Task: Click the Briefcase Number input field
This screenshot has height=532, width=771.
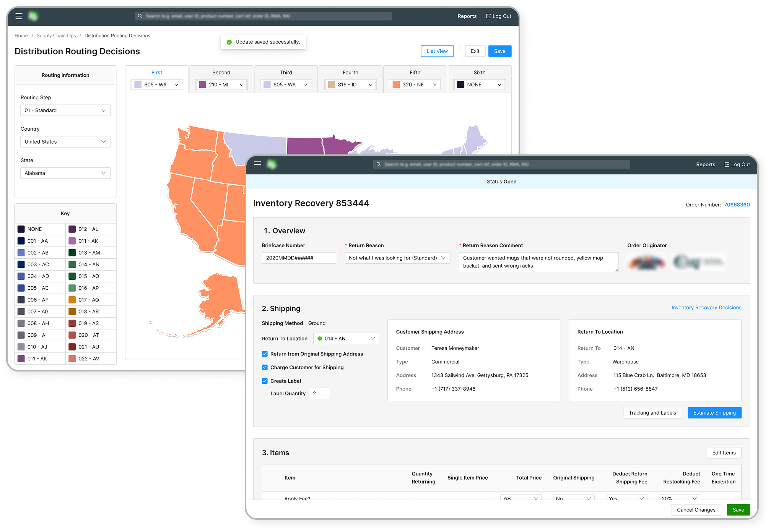Action: click(299, 258)
